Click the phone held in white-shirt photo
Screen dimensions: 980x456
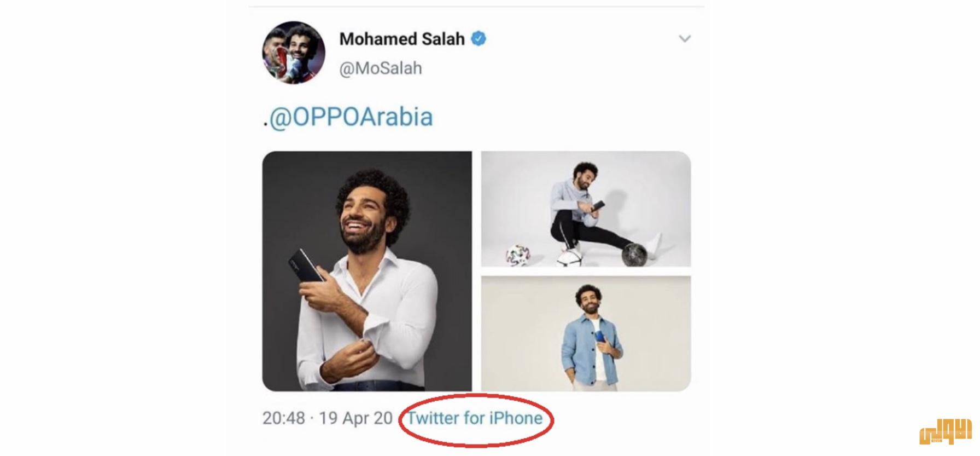tap(306, 265)
